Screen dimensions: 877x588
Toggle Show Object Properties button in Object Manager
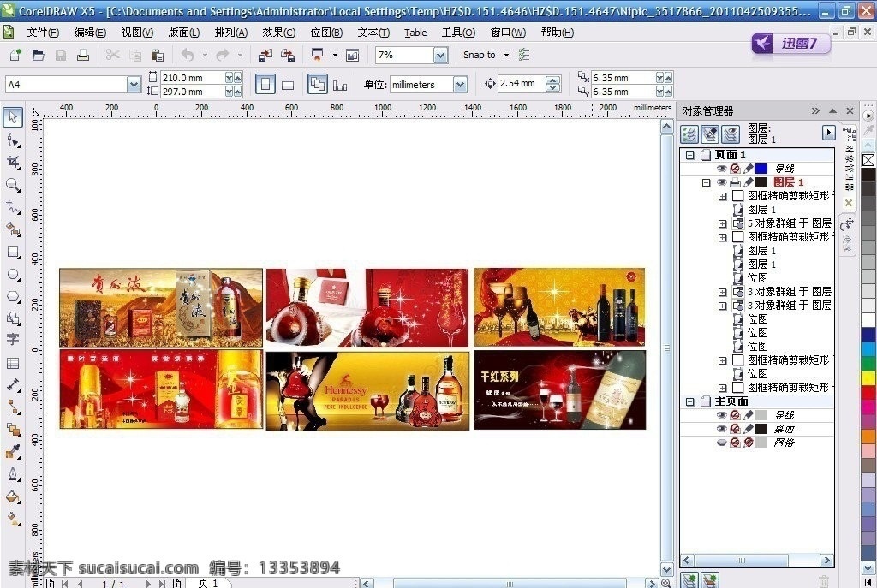(x=689, y=134)
